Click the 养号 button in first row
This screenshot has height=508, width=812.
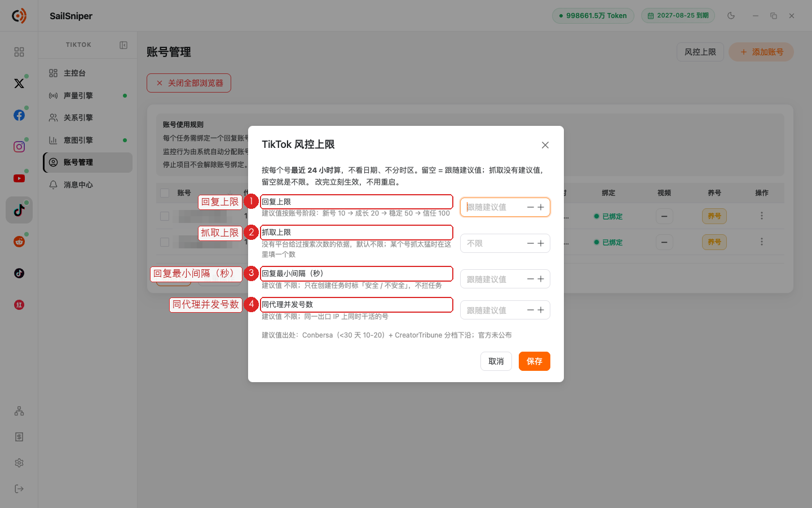pos(714,216)
